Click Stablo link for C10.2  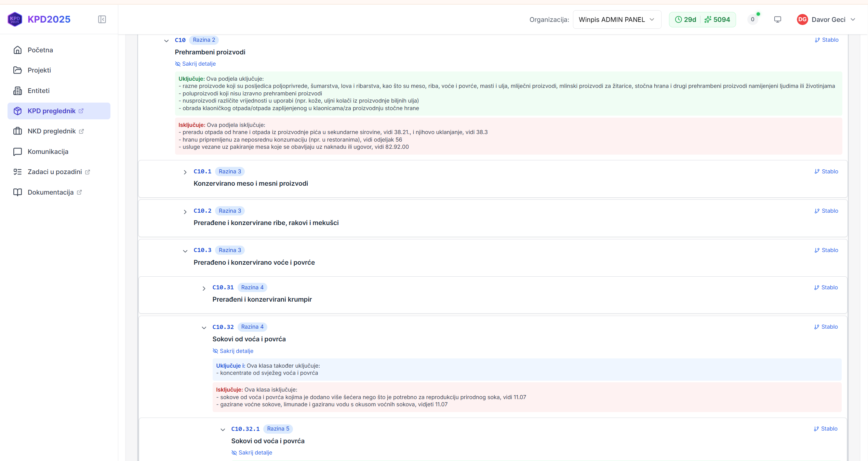tap(826, 211)
